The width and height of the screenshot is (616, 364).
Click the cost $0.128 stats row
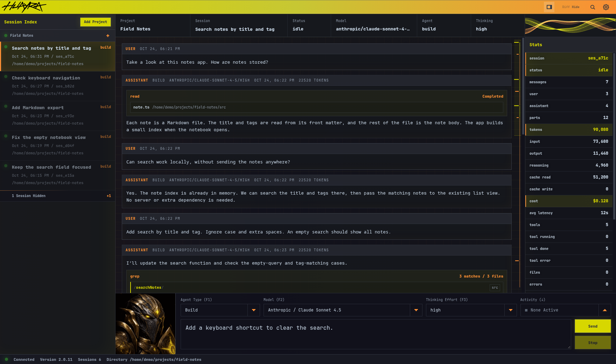tap(569, 201)
